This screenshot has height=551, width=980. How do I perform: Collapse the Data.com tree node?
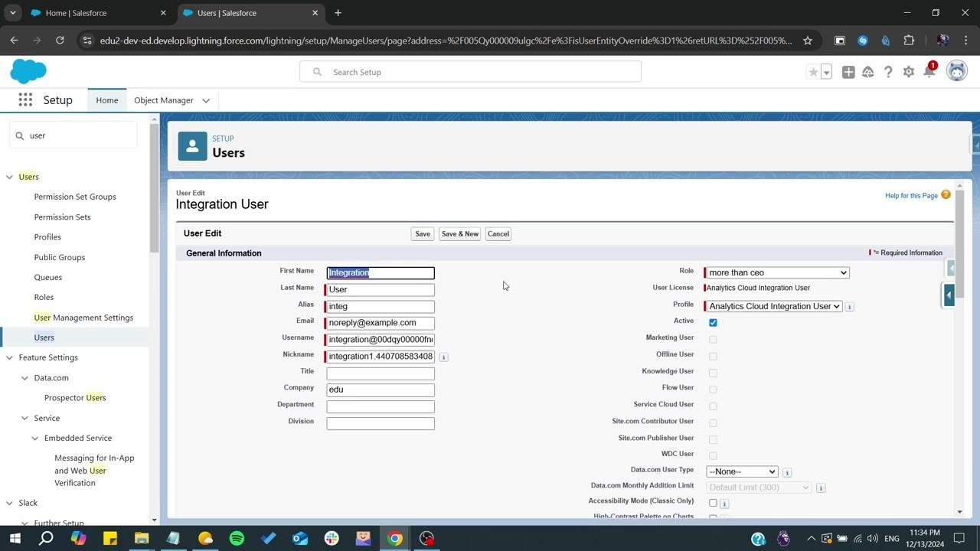[24, 378]
